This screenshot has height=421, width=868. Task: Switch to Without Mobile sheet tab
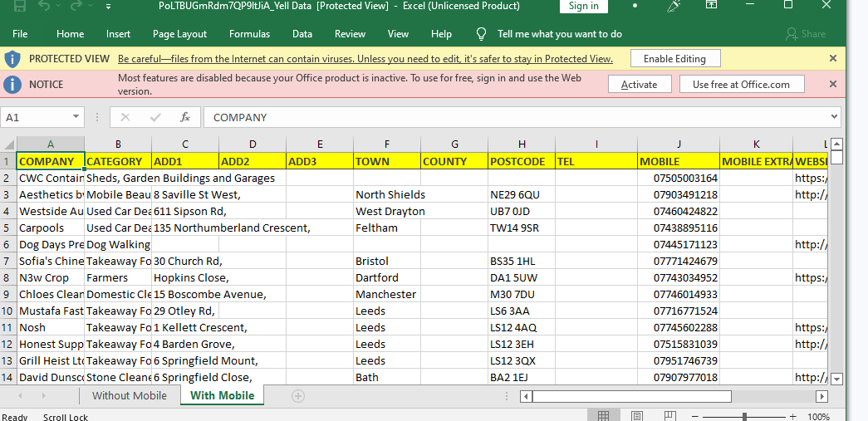(129, 395)
